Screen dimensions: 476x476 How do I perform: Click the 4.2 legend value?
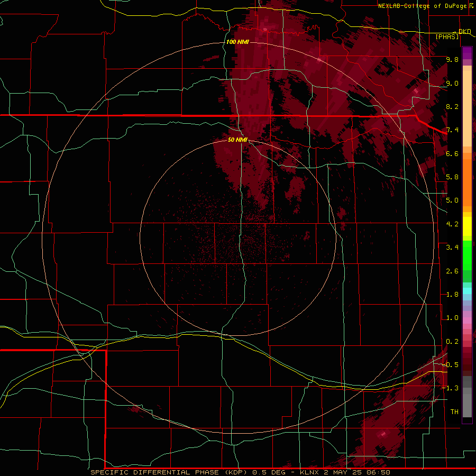452,224
